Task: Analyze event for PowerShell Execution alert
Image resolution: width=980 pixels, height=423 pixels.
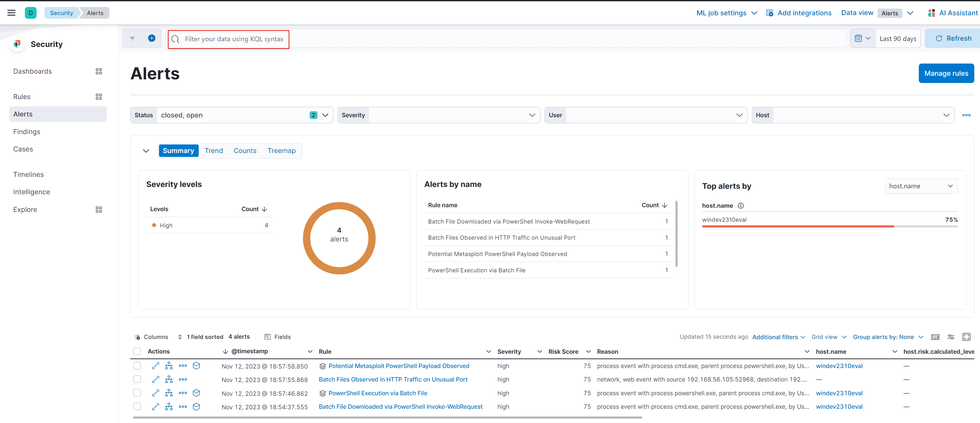Action: (169, 393)
